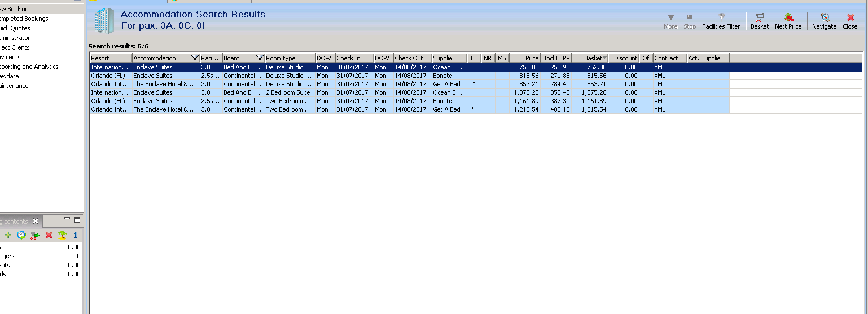The width and height of the screenshot is (868, 314).
Task: Open Completed Bookings in navigation tree
Action: [x=24, y=19]
